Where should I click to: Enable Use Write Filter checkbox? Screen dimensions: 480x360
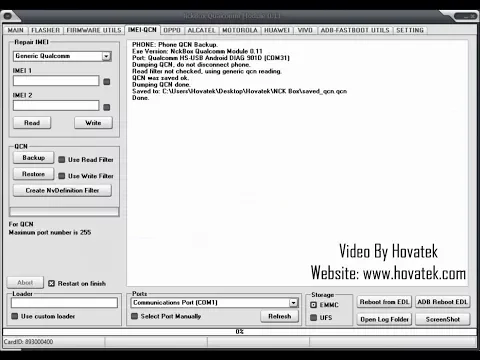62,176
